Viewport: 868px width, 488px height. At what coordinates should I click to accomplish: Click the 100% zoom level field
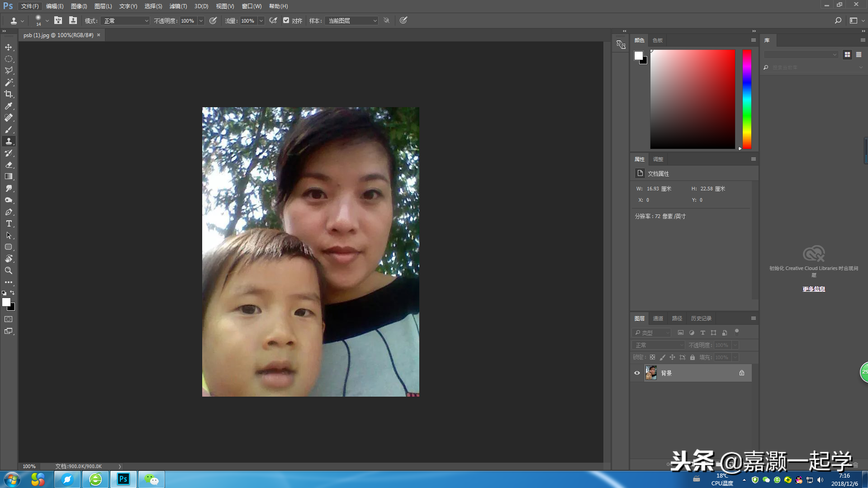coord(29,466)
